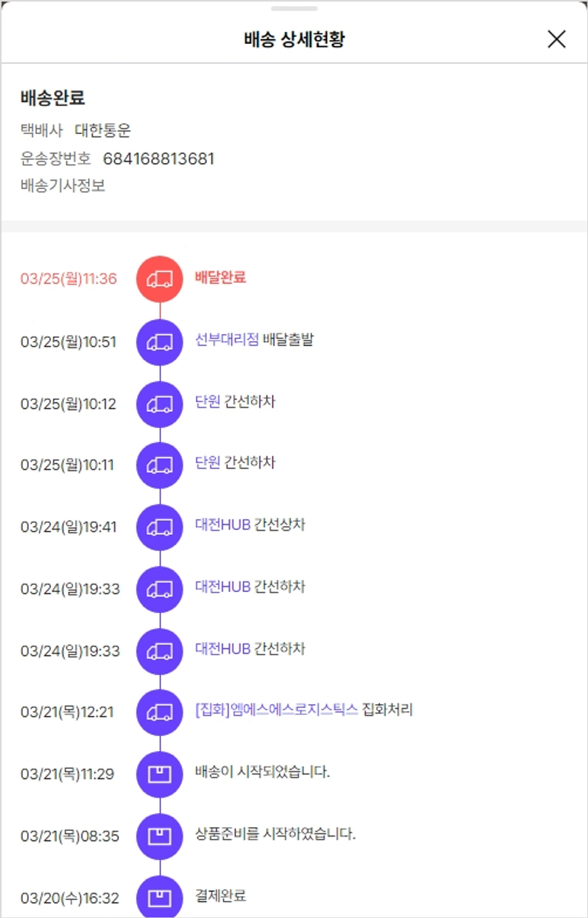Click the 03/25(월)11:36 delivery timestamp

tap(69, 279)
